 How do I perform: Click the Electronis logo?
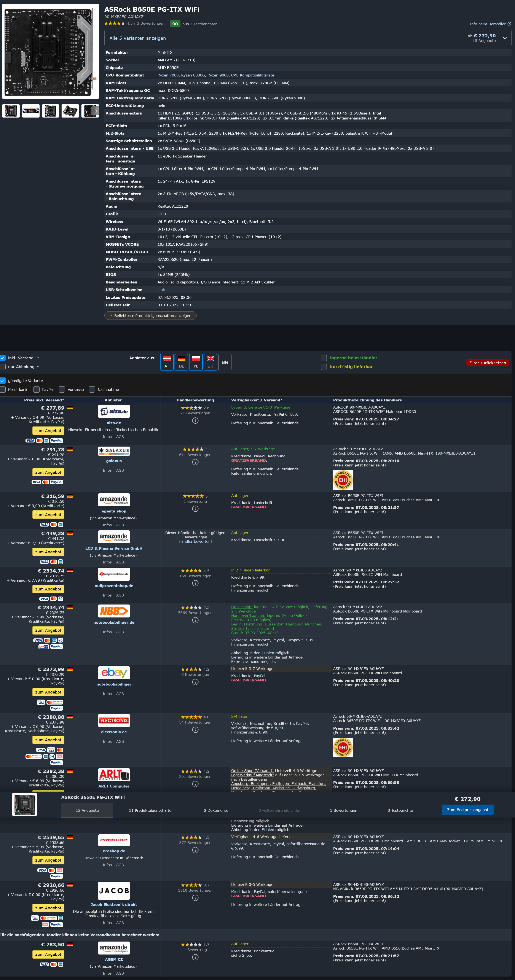114,721
